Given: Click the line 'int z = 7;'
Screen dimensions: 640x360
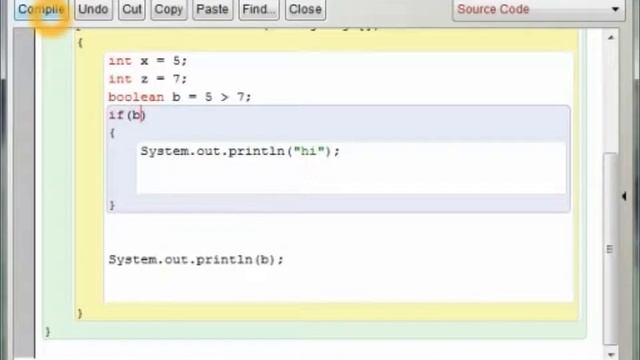Looking at the screenshot, I should coord(147,79).
